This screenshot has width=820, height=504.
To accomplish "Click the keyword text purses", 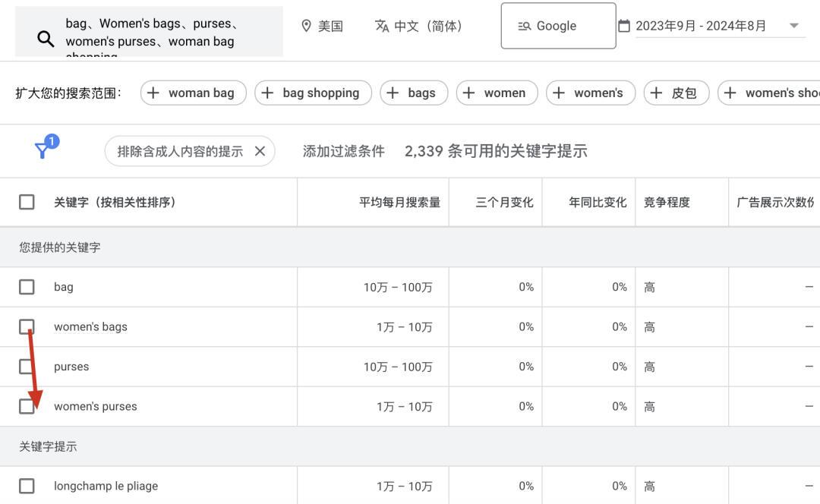I will pos(71,367).
